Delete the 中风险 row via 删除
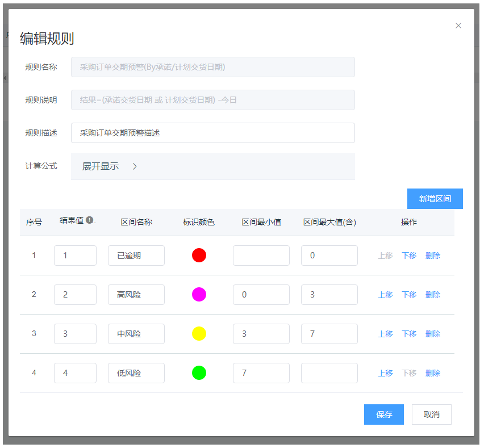 432,334
